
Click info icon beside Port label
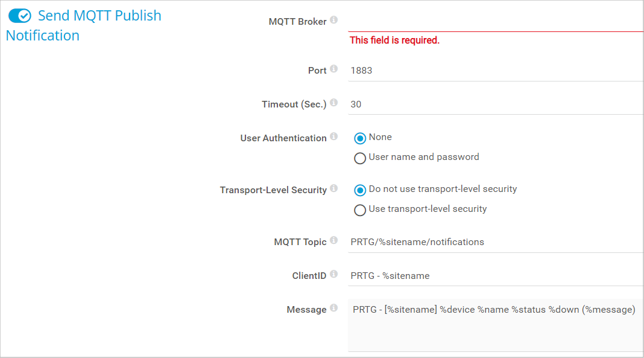(334, 69)
